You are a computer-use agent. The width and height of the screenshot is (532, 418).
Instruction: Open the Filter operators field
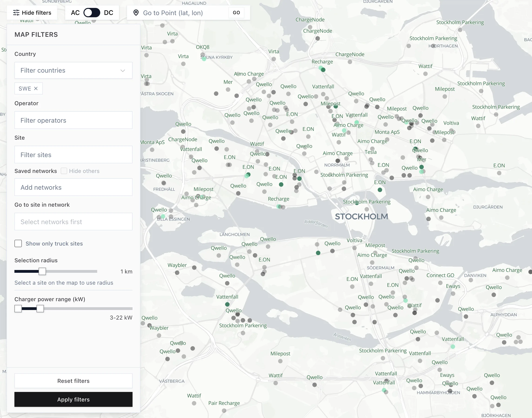[x=73, y=120]
